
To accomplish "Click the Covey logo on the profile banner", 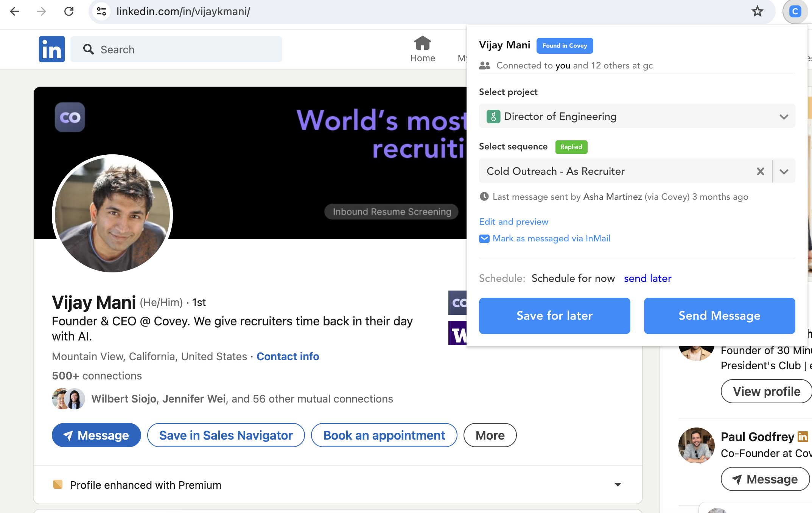I will coord(70,117).
